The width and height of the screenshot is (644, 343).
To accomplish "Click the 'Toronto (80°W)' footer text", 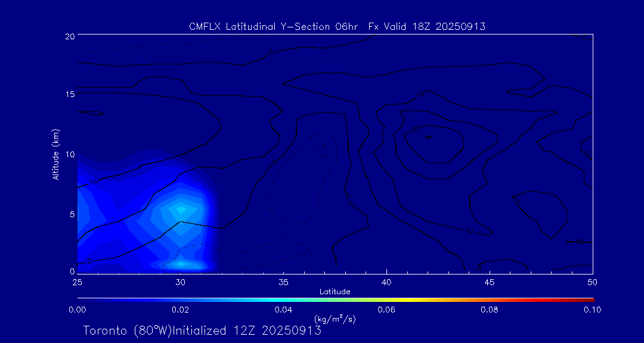I will point(125,330).
